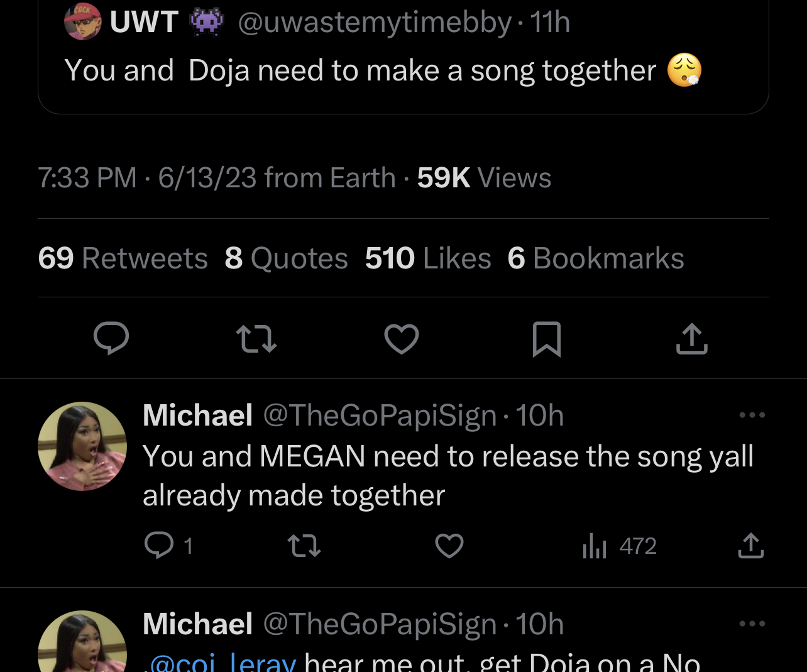Open more options on Michael's first reply
807x672 pixels.
[752, 415]
